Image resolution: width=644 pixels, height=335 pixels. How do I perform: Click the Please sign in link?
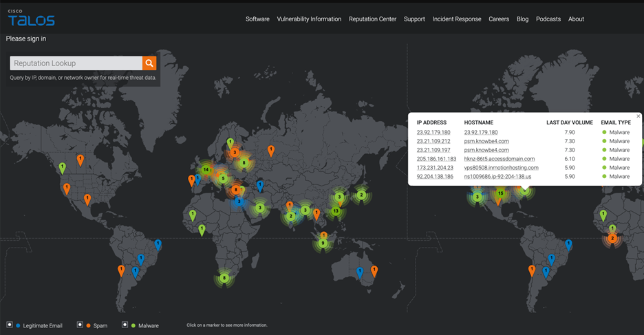[x=26, y=39]
